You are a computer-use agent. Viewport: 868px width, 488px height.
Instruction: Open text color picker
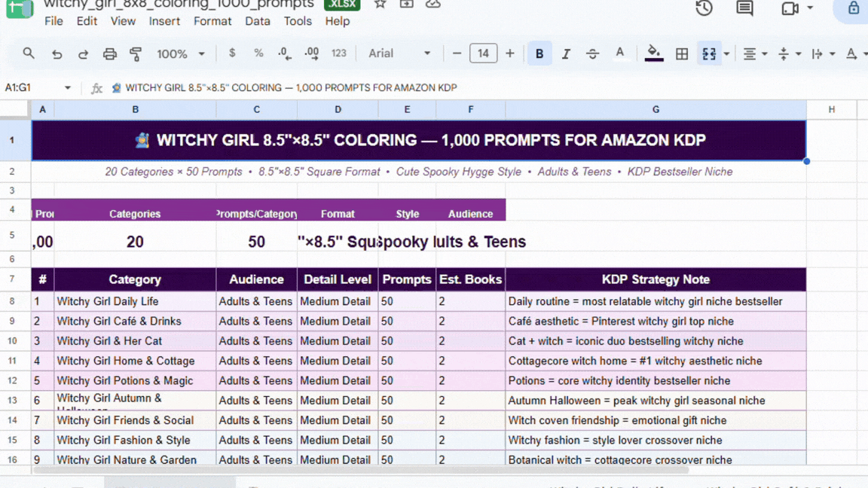[620, 53]
